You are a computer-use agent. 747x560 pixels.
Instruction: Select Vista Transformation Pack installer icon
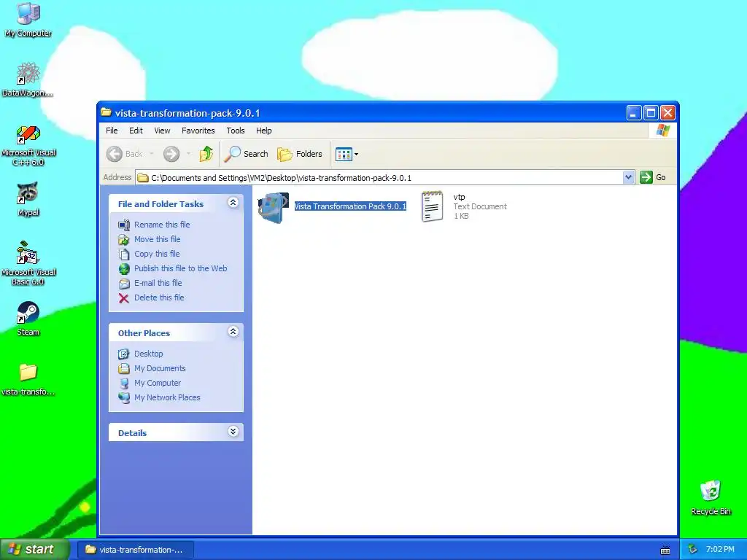tap(274, 207)
